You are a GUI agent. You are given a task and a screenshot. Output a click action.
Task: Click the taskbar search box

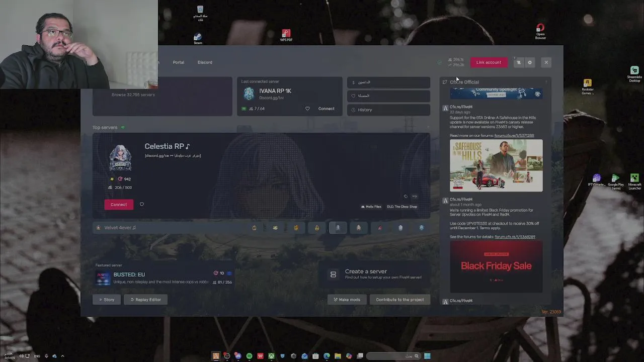(x=393, y=356)
